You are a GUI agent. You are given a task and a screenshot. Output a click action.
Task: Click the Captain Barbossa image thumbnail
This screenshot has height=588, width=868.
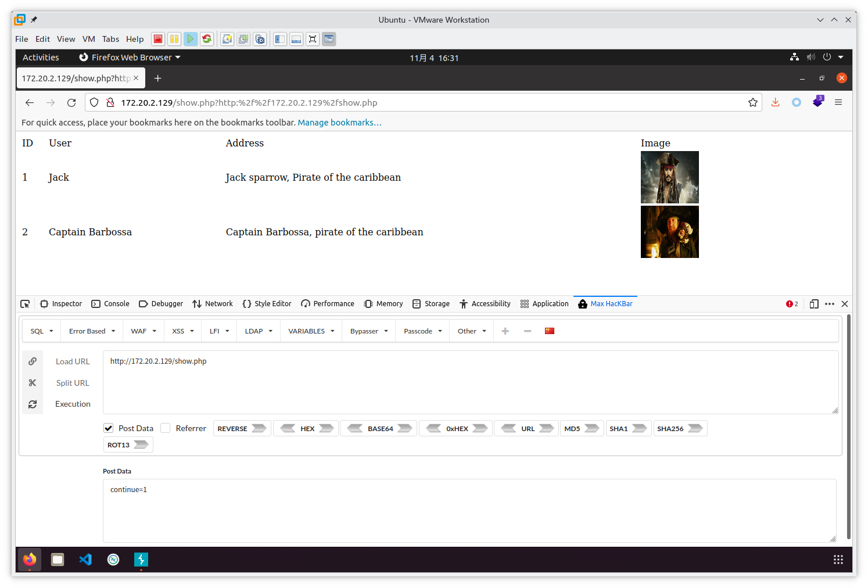670,232
